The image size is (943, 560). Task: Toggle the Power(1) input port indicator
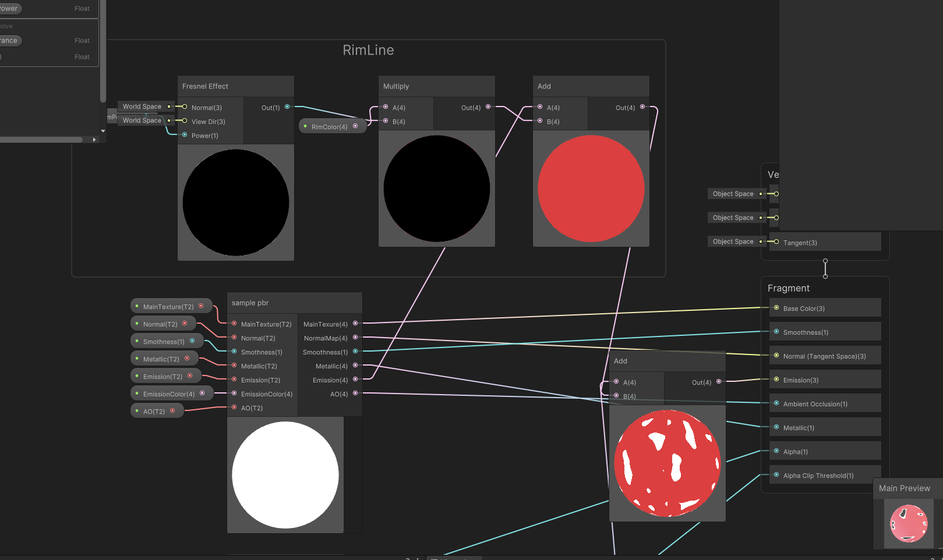point(185,135)
